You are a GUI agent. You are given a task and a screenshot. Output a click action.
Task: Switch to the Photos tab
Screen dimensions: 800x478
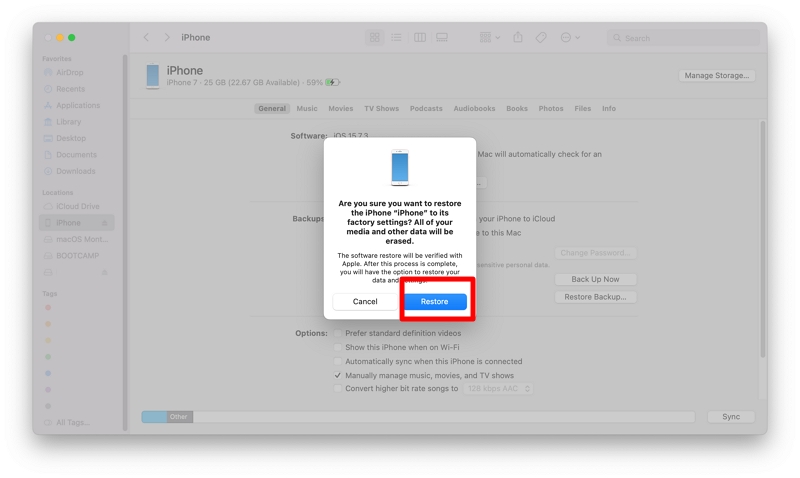[551, 108]
